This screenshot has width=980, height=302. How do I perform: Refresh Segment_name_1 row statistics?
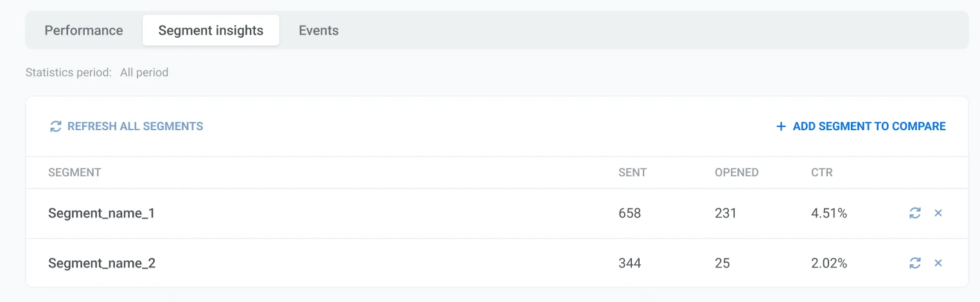pyautogui.click(x=915, y=214)
